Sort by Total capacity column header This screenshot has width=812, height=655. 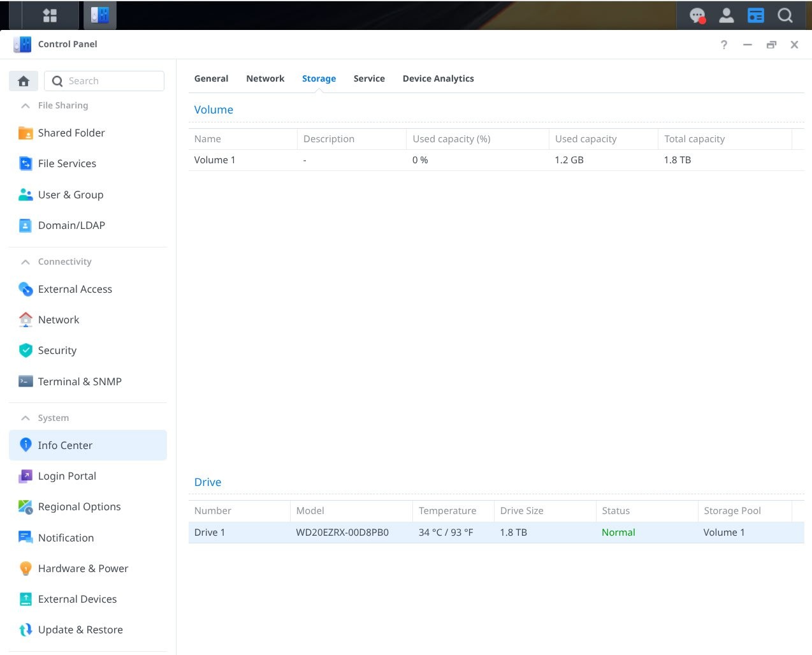(x=725, y=139)
